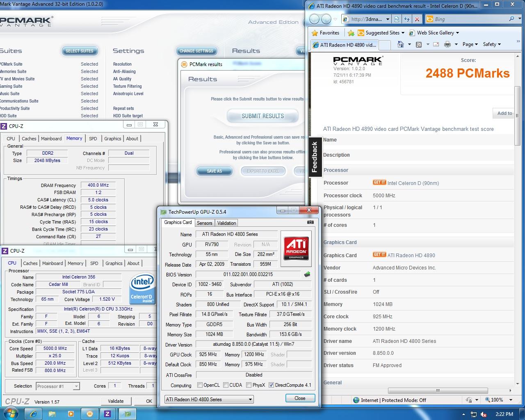Screen dimensions: 525x420
Task: Click the CHANGE SETTINGS button
Action: pos(196,51)
